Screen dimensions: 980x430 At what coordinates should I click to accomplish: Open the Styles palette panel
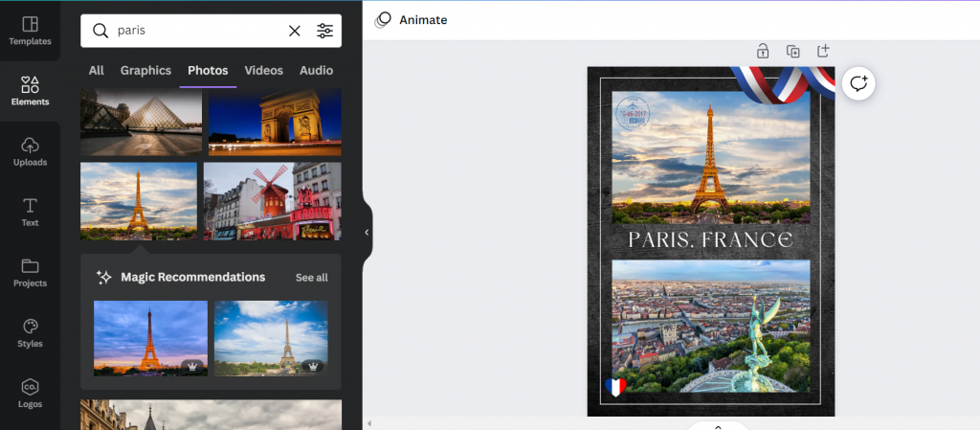(30, 332)
